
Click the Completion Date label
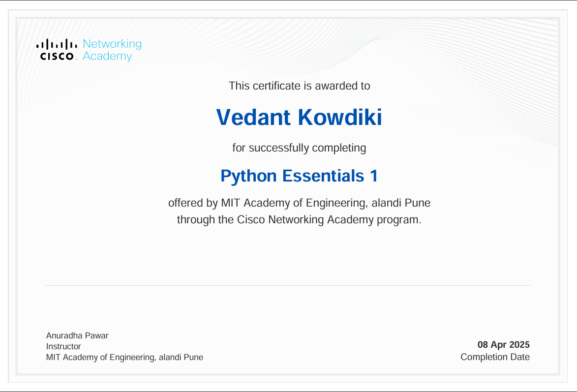(x=495, y=357)
